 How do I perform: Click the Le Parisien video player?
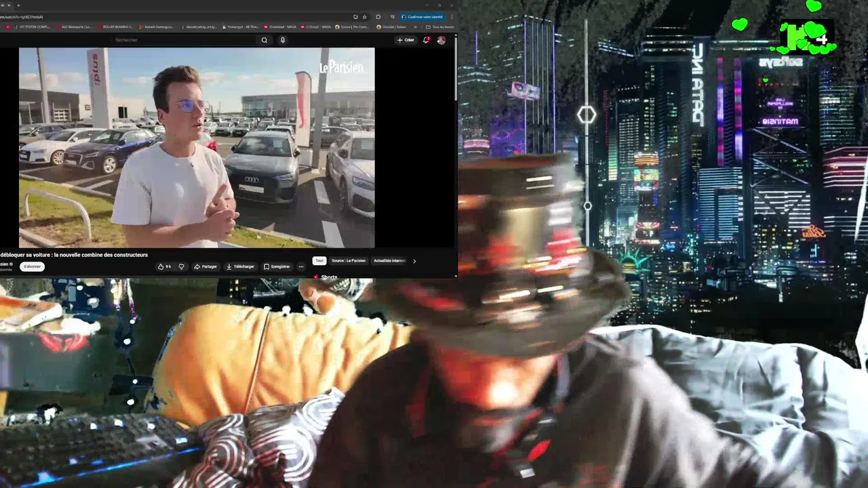[x=197, y=148]
